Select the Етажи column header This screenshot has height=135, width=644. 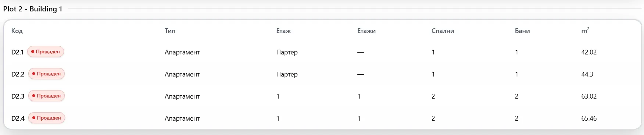(x=366, y=31)
